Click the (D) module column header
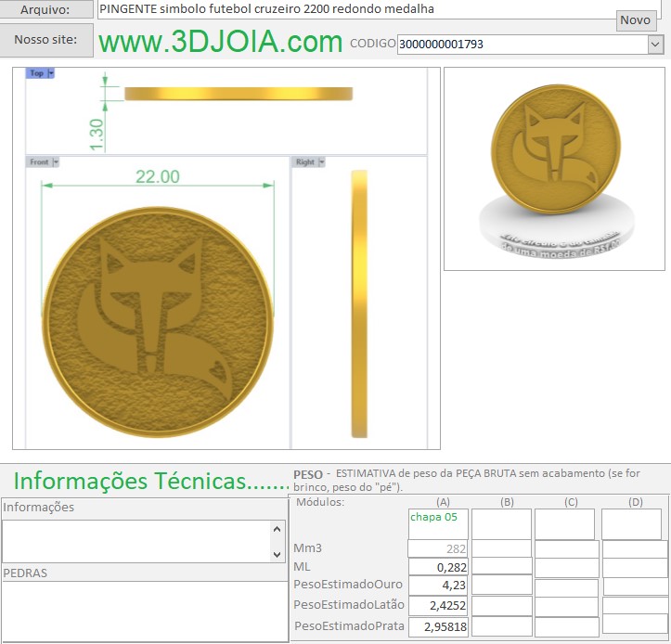The width and height of the screenshot is (671, 644). pyautogui.click(x=636, y=502)
